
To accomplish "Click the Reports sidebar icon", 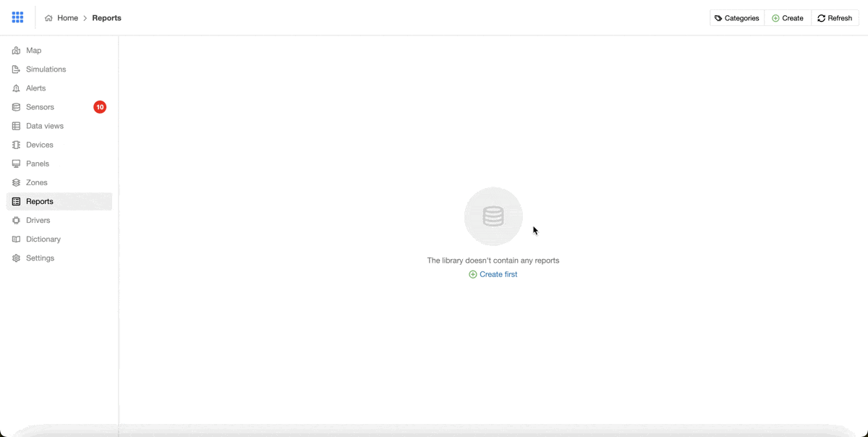I will 16,201.
